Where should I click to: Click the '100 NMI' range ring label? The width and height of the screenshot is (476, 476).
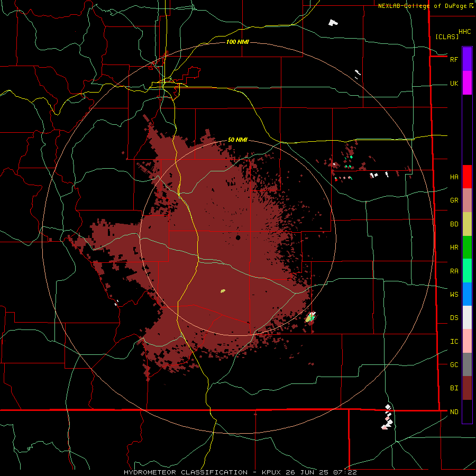(237, 42)
